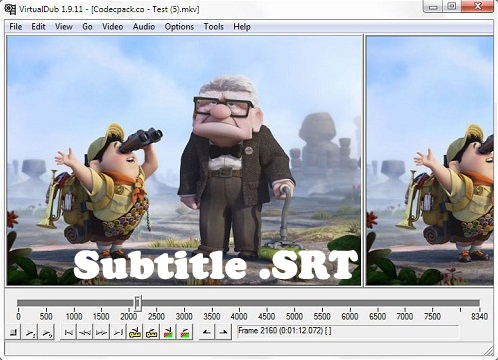The width and height of the screenshot is (498, 360).
Task: Click the timeline position slider handle
Action: click(x=138, y=303)
